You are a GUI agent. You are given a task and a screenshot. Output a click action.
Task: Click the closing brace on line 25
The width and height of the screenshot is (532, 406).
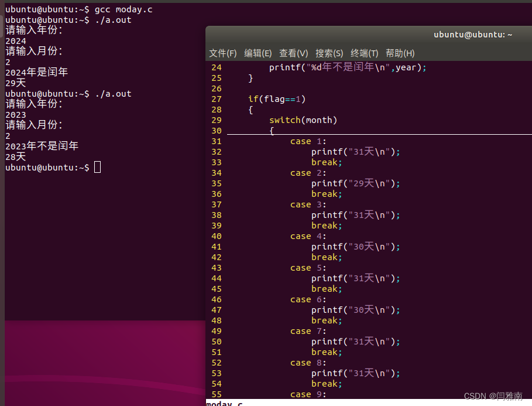[x=250, y=79]
